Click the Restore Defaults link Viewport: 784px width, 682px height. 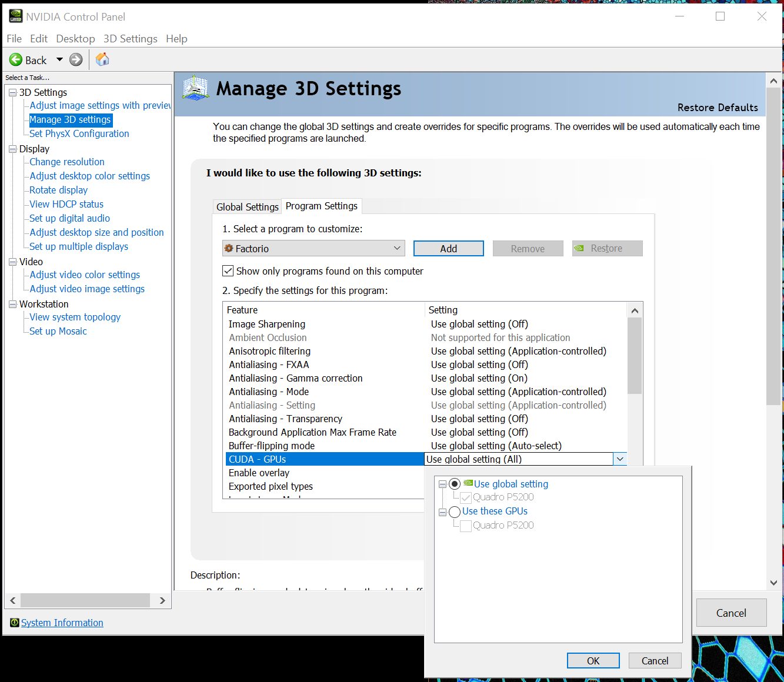[x=718, y=108]
